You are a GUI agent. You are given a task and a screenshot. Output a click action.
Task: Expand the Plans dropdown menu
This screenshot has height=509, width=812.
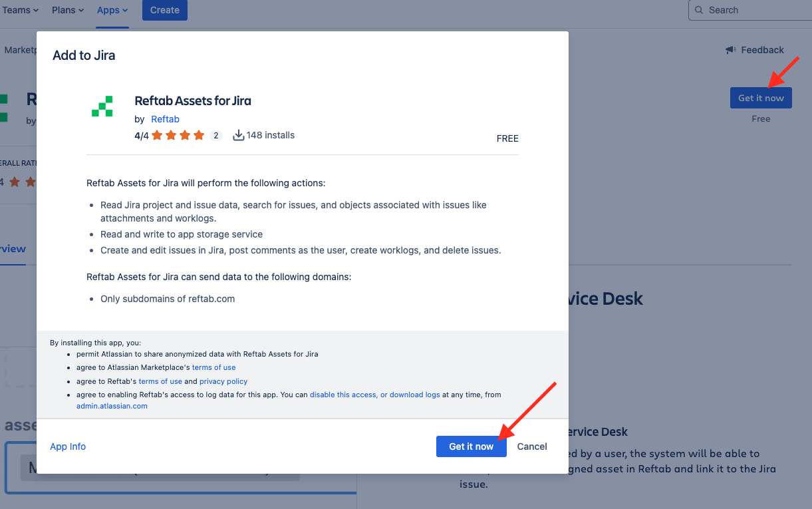(x=68, y=10)
